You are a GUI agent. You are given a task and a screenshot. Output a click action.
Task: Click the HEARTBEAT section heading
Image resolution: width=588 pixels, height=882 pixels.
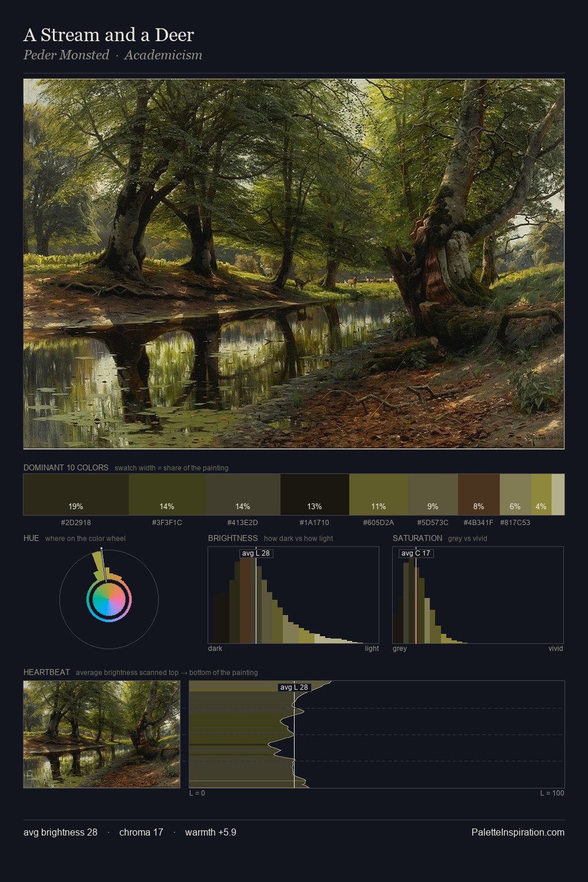click(46, 672)
